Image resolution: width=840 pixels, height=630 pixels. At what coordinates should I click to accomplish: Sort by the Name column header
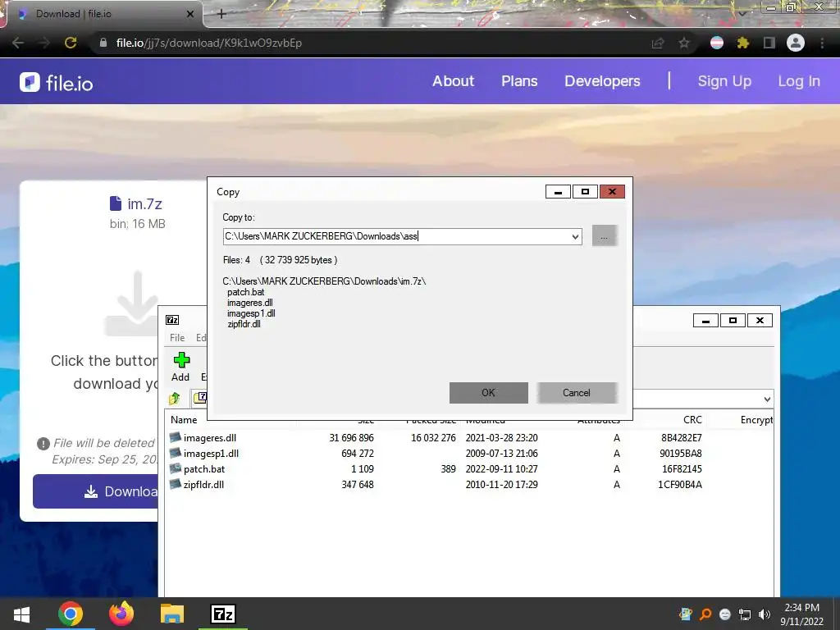pos(184,420)
